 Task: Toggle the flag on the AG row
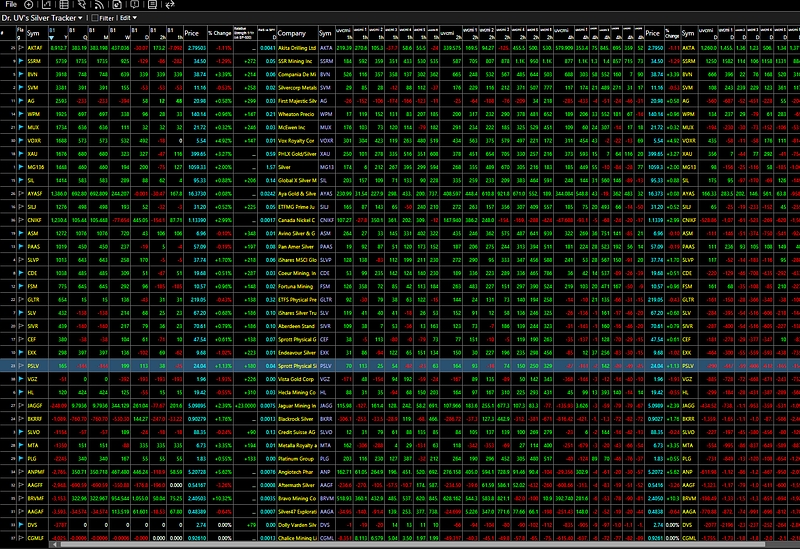pos(21,101)
